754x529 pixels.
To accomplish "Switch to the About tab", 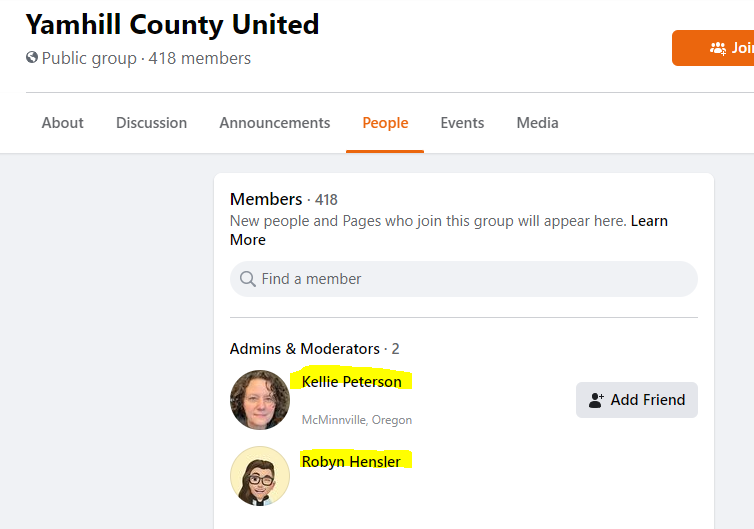I will [x=63, y=123].
